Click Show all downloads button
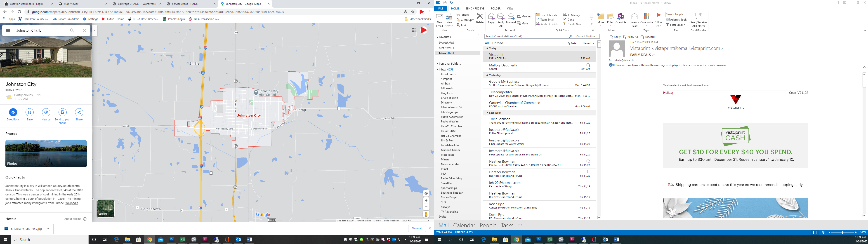Screen dimensions: 868x244 417,228
